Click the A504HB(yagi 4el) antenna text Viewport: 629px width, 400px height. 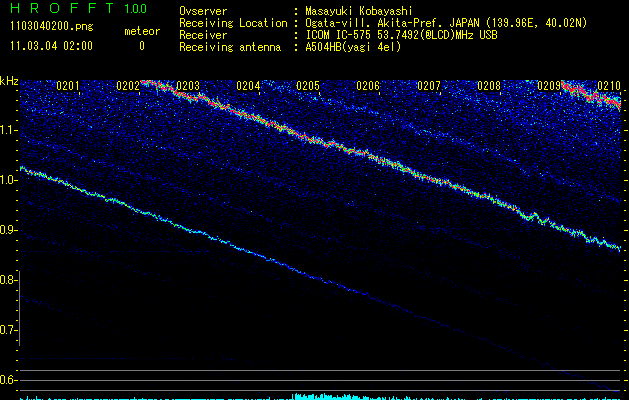(x=353, y=47)
